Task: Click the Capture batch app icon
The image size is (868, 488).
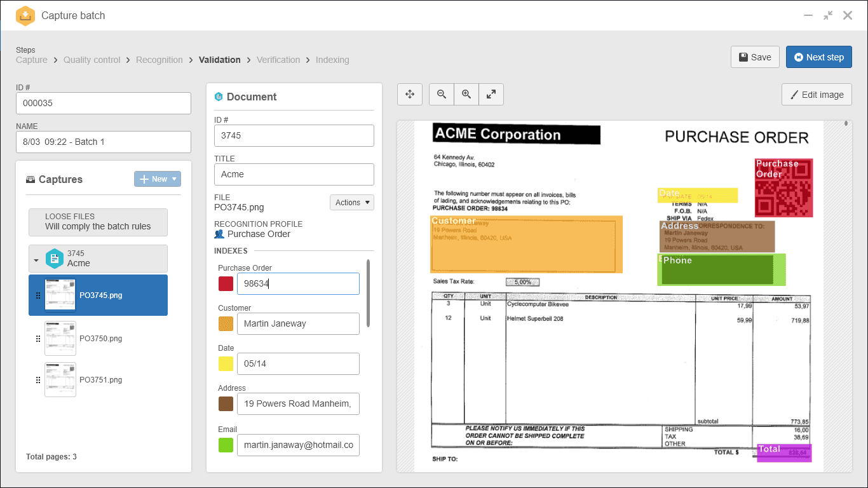Action: click(25, 15)
